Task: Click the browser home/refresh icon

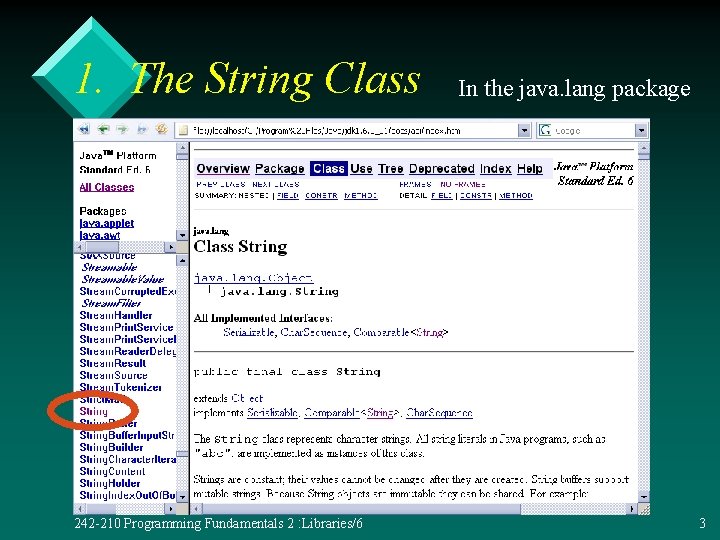Action: (161, 129)
